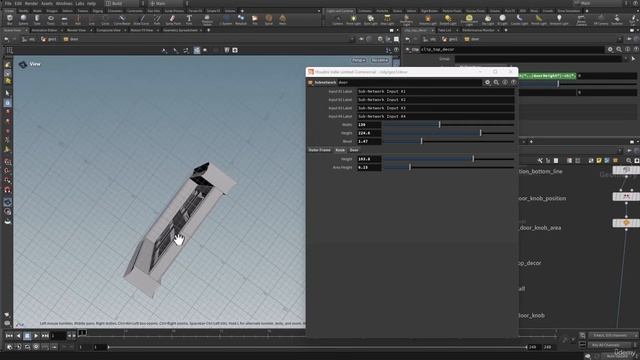The image size is (640, 360).
Task: Select the Box shelf tool
Action: coord(9,20)
